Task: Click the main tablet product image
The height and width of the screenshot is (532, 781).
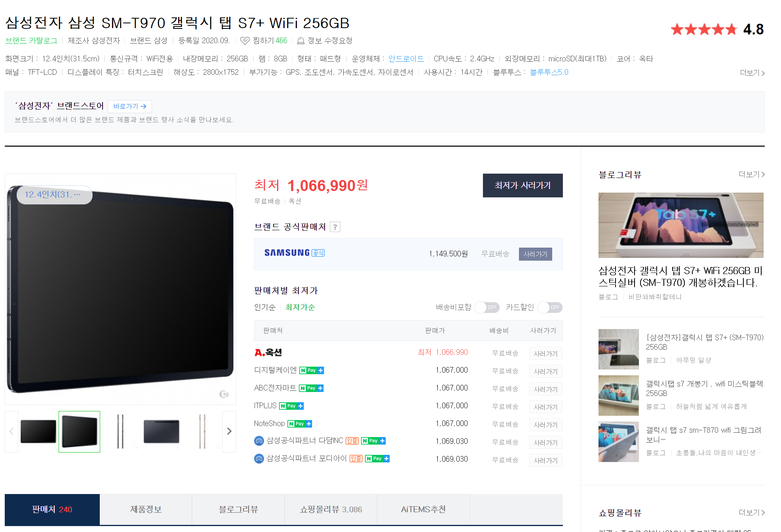Action: point(120,289)
